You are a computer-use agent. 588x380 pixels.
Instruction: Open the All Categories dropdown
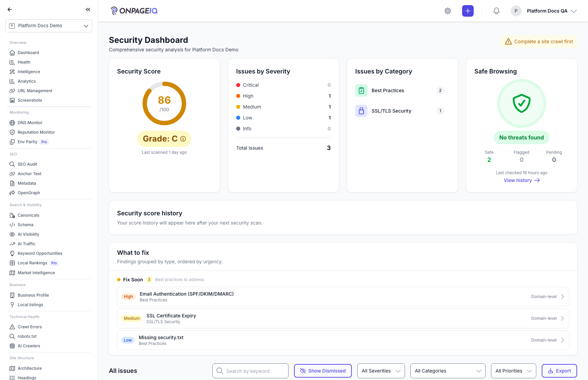pyautogui.click(x=448, y=371)
